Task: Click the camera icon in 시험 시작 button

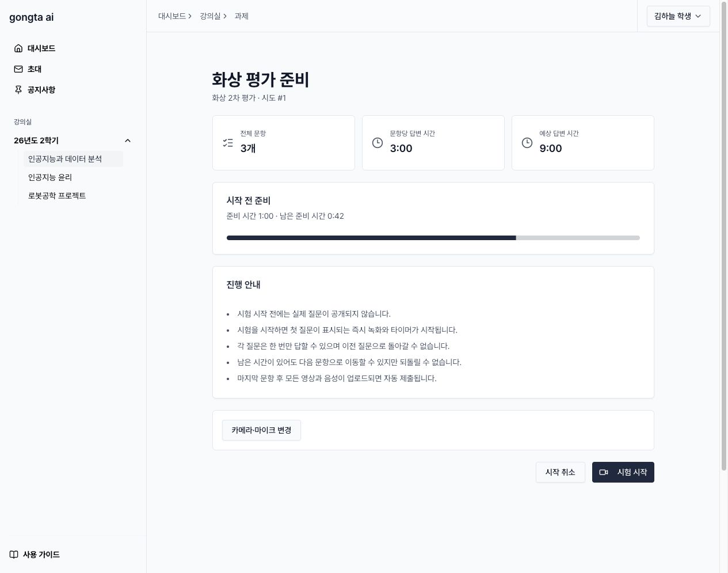Action: tap(604, 472)
